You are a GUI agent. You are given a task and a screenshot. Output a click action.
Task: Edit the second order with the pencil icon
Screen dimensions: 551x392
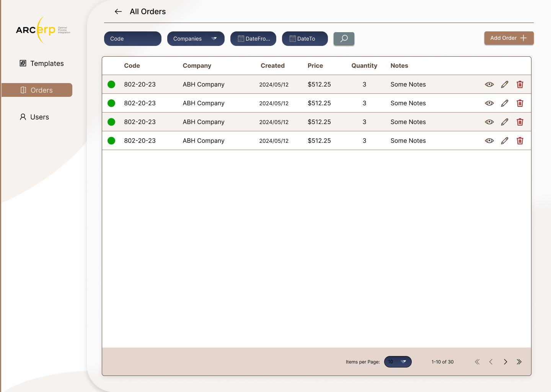[505, 103]
